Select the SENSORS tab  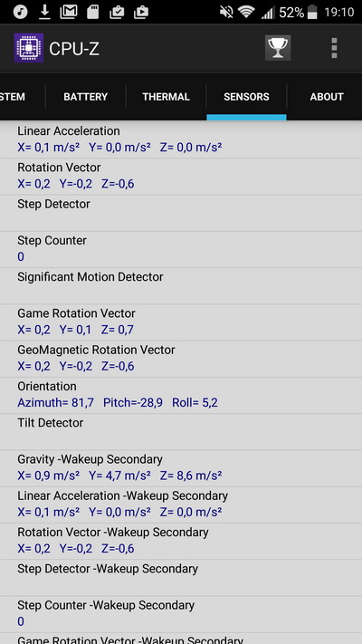(246, 97)
